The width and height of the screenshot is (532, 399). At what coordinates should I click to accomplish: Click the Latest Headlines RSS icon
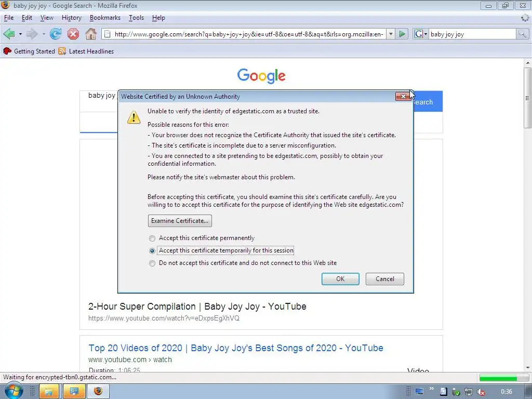pyautogui.click(x=62, y=51)
